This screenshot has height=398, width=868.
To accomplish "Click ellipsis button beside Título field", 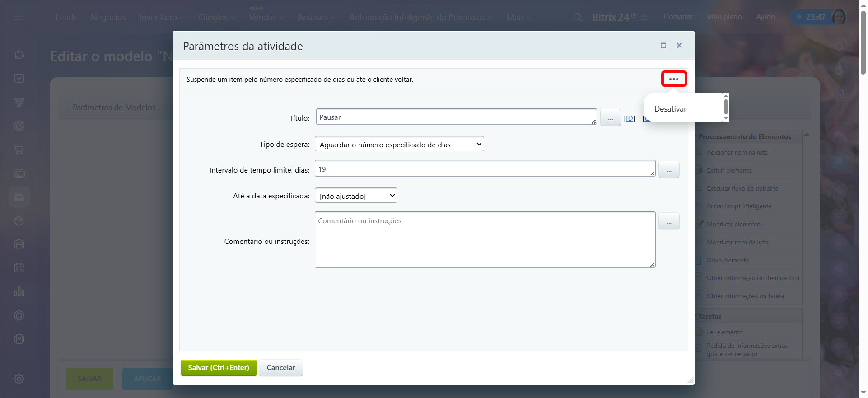I will pos(610,118).
